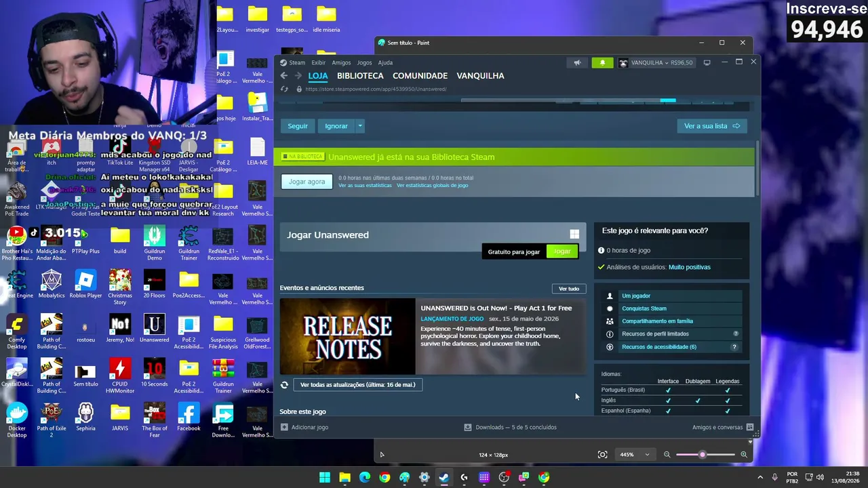Zoom in in Paint status bar

pos(744,455)
